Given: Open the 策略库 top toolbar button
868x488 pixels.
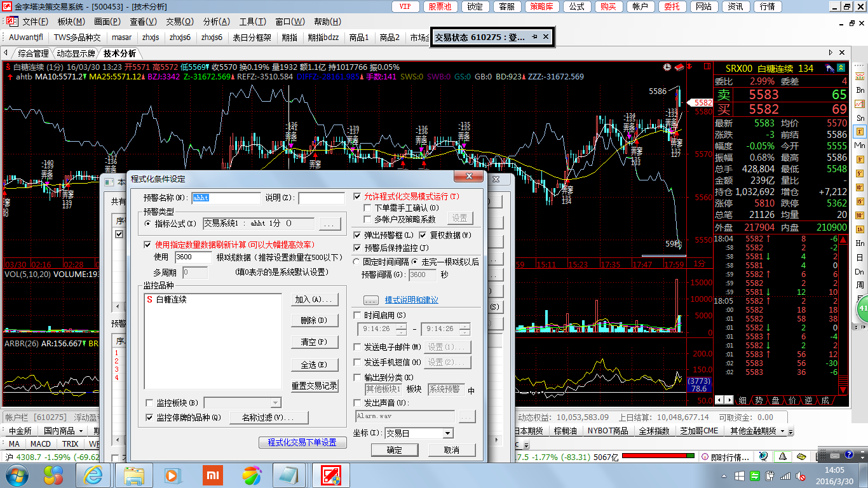Looking at the screenshot, I should point(542,6).
